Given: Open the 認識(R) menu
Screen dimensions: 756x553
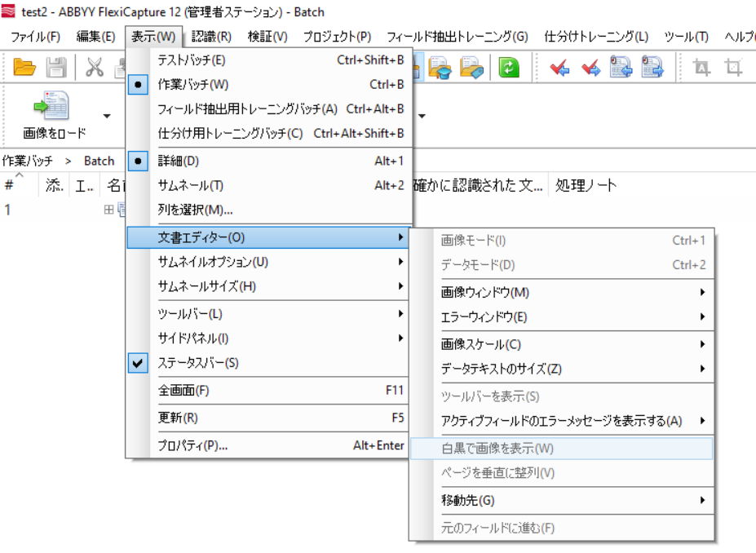Looking at the screenshot, I should tap(211, 37).
